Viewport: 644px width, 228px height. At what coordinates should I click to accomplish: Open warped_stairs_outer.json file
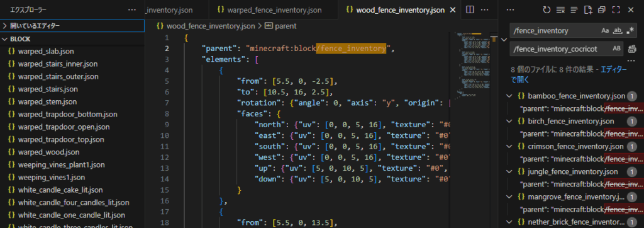click(x=58, y=77)
